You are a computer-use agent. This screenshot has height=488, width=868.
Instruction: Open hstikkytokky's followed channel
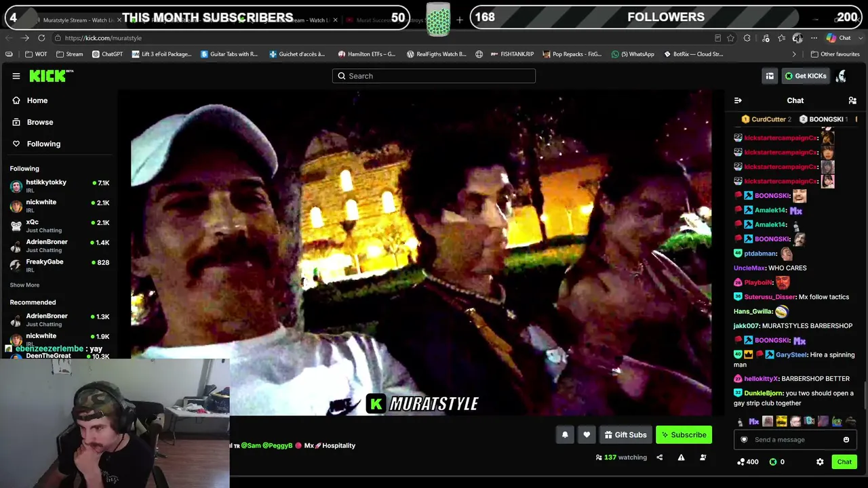pyautogui.click(x=60, y=186)
